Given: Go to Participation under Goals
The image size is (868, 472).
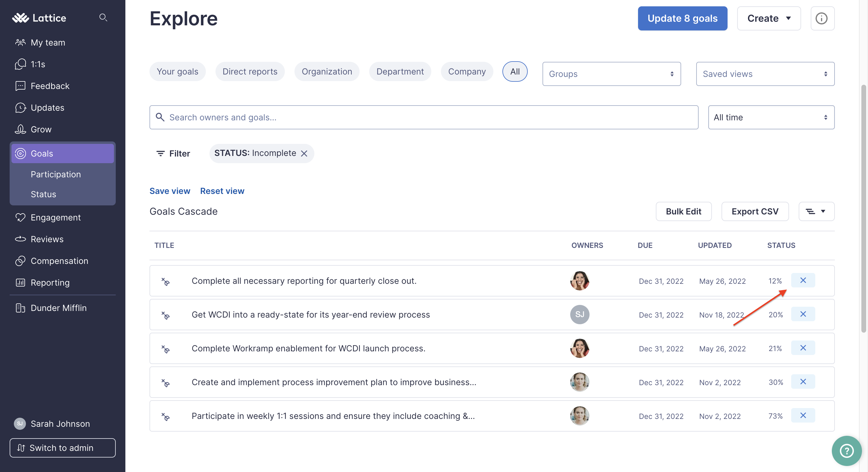Looking at the screenshot, I should [56, 174].
